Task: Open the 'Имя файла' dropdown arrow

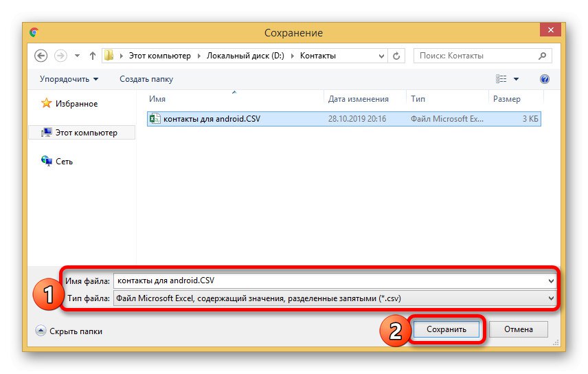Action: (x=551, y=281)
